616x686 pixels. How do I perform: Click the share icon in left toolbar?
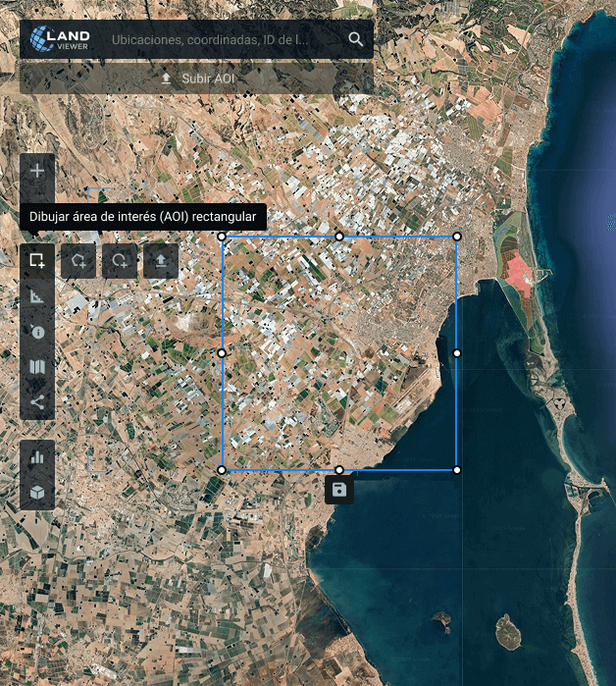(x=37, y=401)
